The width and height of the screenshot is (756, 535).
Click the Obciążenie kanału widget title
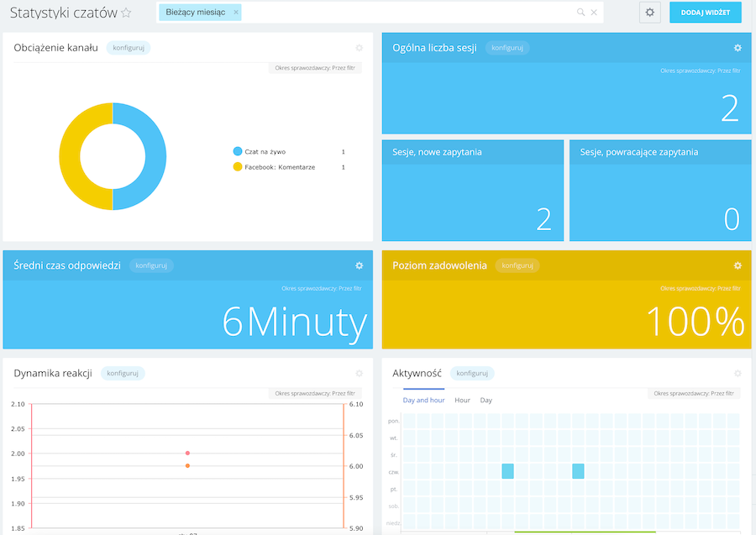56,48
